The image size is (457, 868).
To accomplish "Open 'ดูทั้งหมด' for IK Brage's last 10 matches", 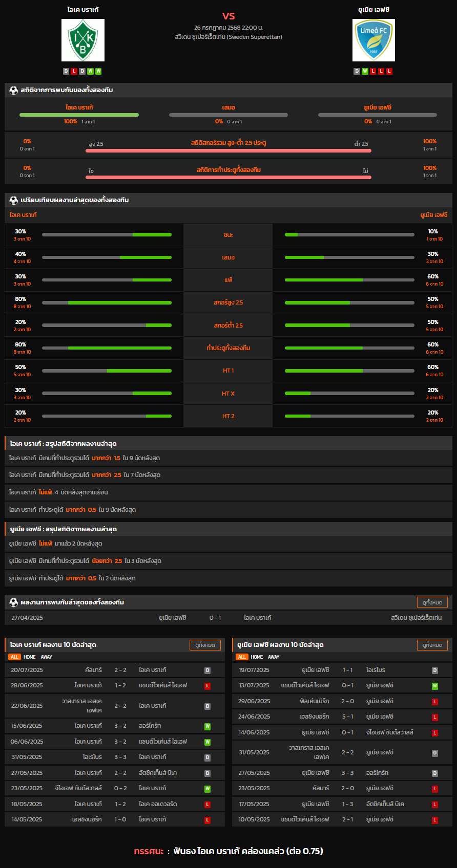I will (205, 645).
